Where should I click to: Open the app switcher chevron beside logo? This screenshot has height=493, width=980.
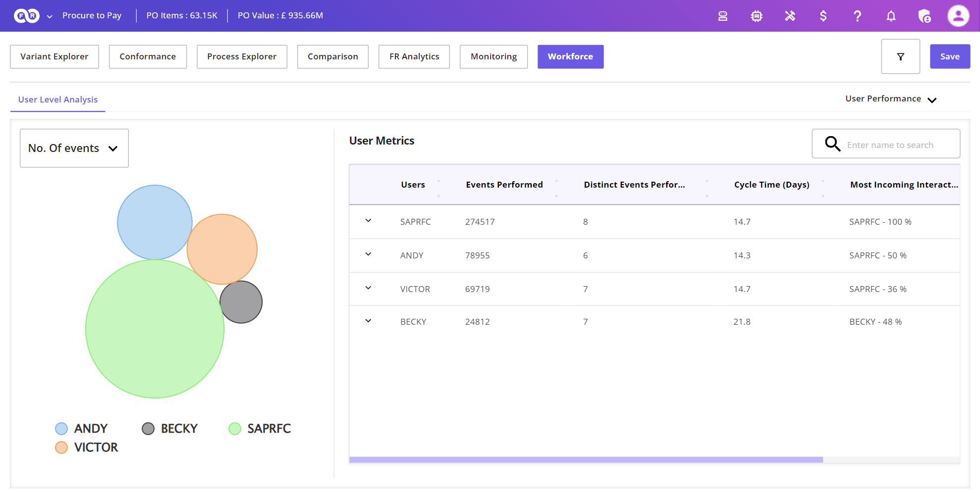[50, 16]
